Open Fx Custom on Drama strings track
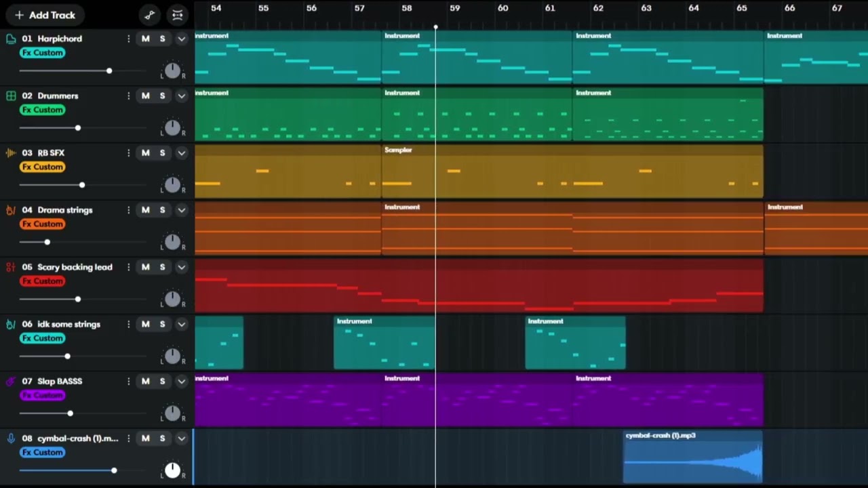The image size is (868, 488). 43,224
